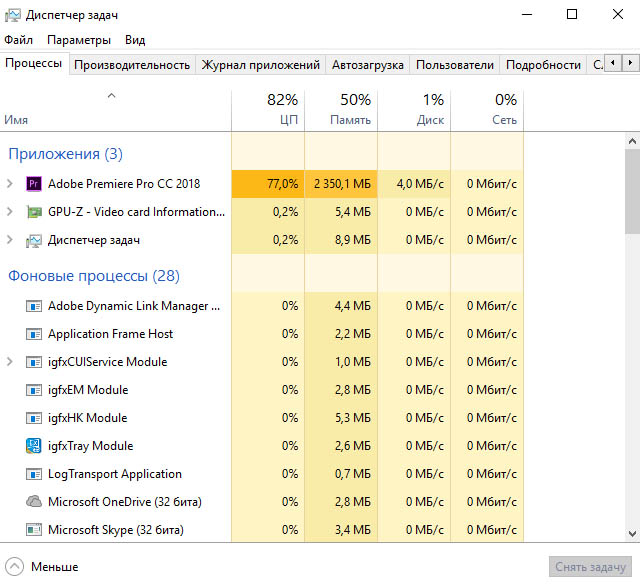The height and width of the screenshot is (588, 640).
Task: Select igfxTray Module process name
Action: click(x=90, y=446)
